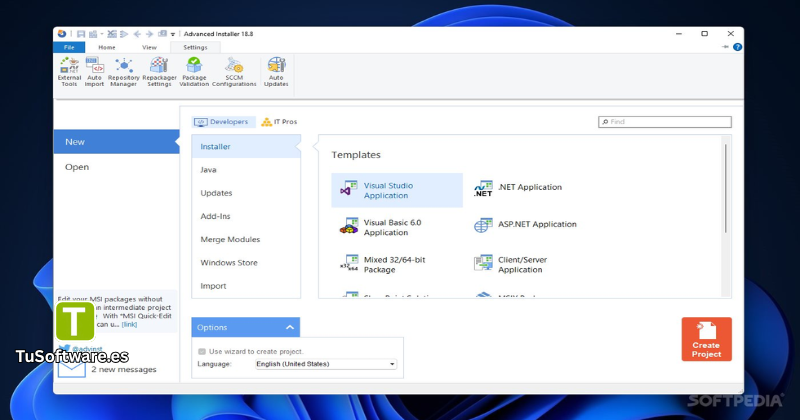The image size is (800, 420).
Task: Click the 2 new messages text
Action: pos(124,369)
